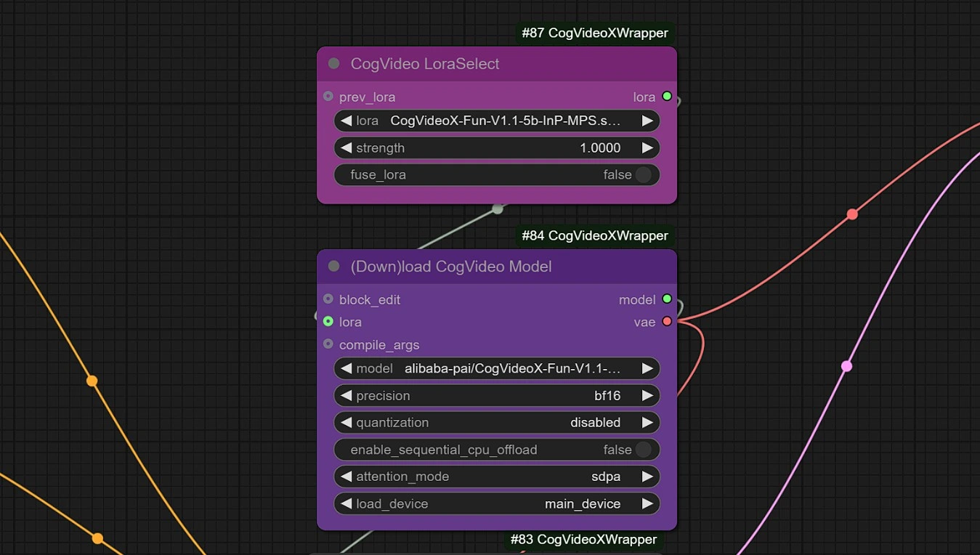Click load_device right arrow

647,503
